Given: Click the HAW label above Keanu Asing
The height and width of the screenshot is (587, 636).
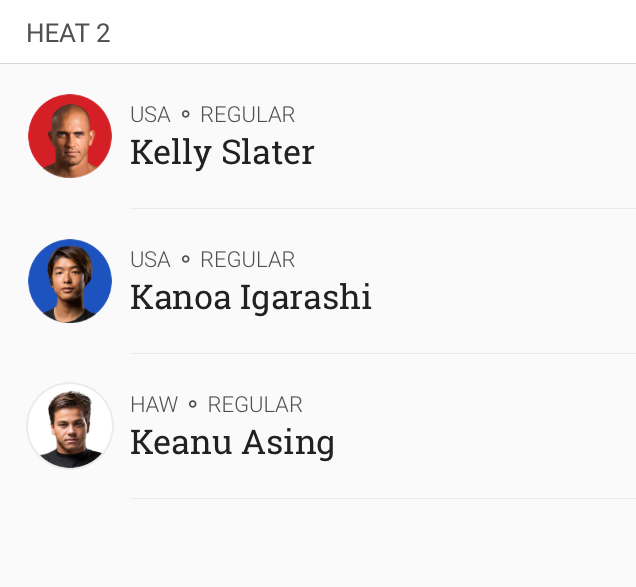Looking at the screenshot, I should click(154, 405).
